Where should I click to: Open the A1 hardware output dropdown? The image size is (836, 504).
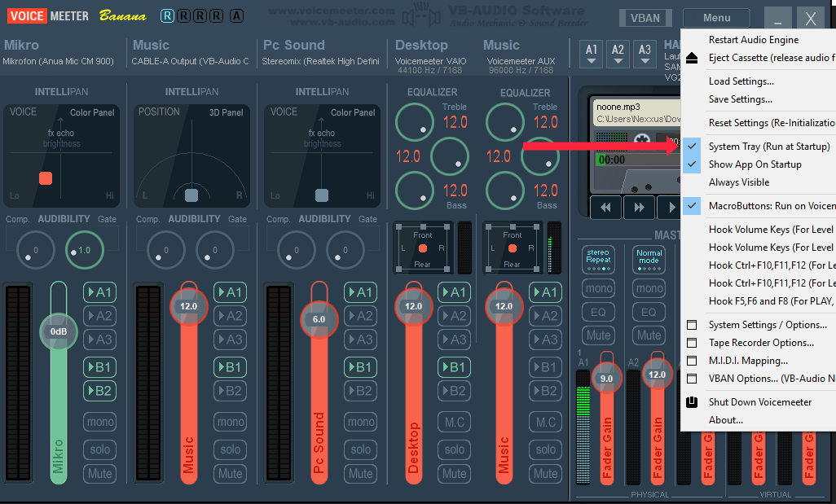(592, 54)
